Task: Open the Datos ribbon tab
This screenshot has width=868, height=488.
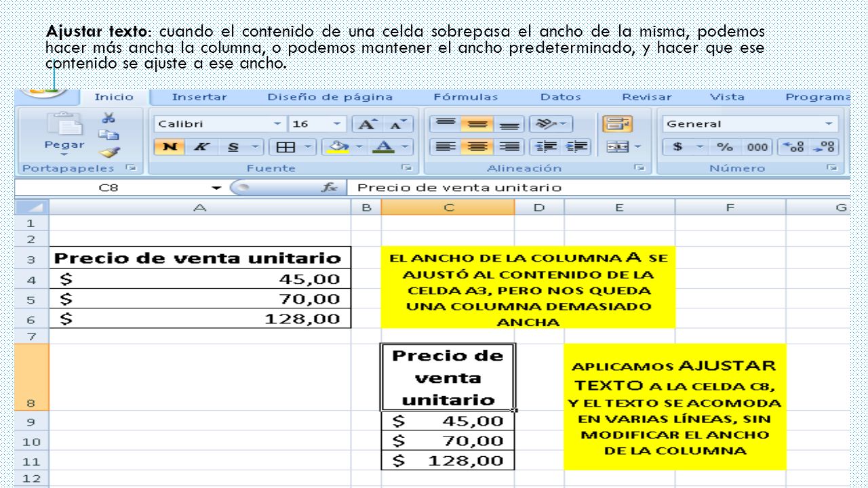Action: pos(561,97)
